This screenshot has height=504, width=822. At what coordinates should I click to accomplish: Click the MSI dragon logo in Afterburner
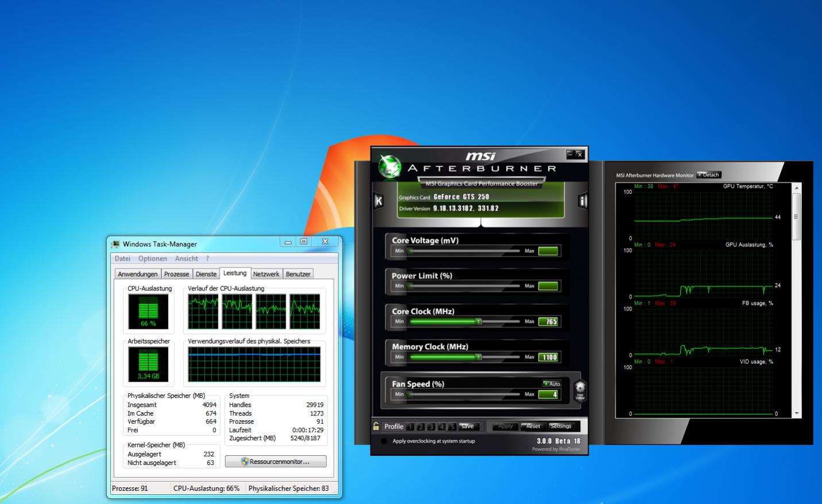coord(390,167)
